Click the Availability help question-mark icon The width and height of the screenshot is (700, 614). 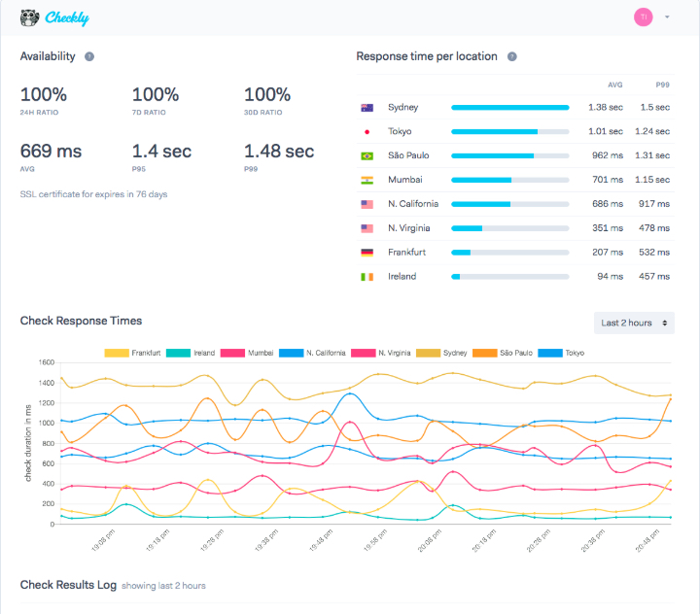pyautogui.click(x=89, y=56)
